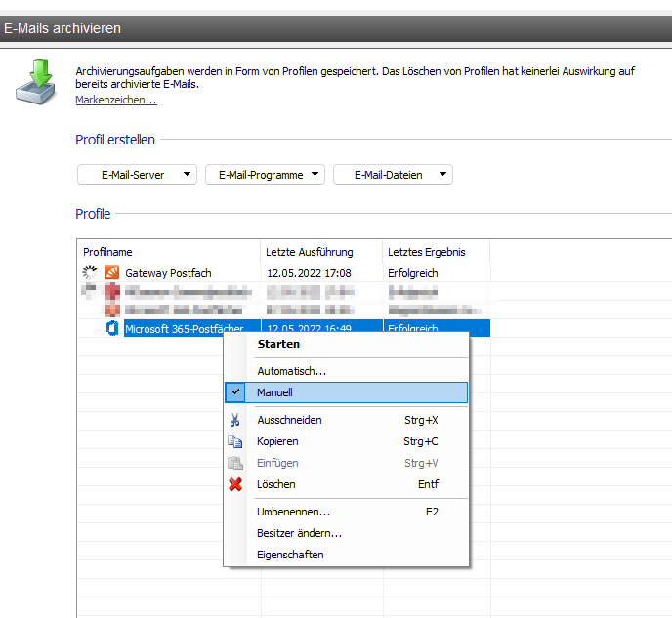672x618 pixels.
Task: Select Besitzer ändern… menu entry
Action: pyautogui.click(x=299, y=533)
